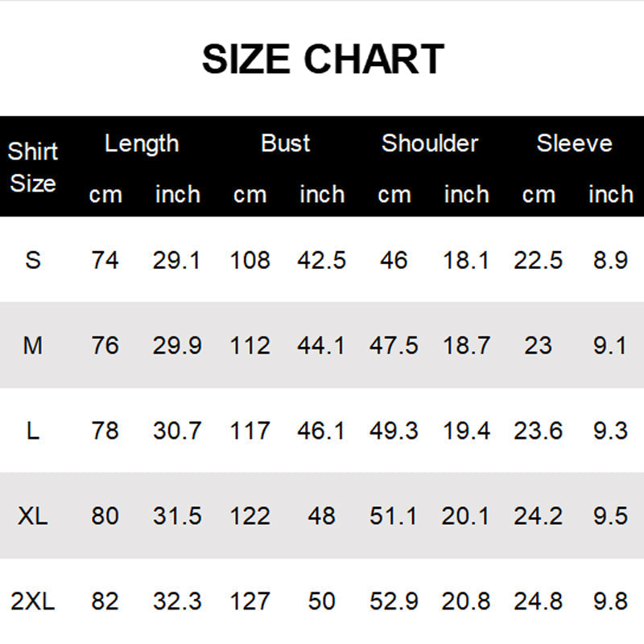Click the 2XL sleeve inch value 9.8
Viewport: 644px width, 644px height.
(x=609, y=601)
